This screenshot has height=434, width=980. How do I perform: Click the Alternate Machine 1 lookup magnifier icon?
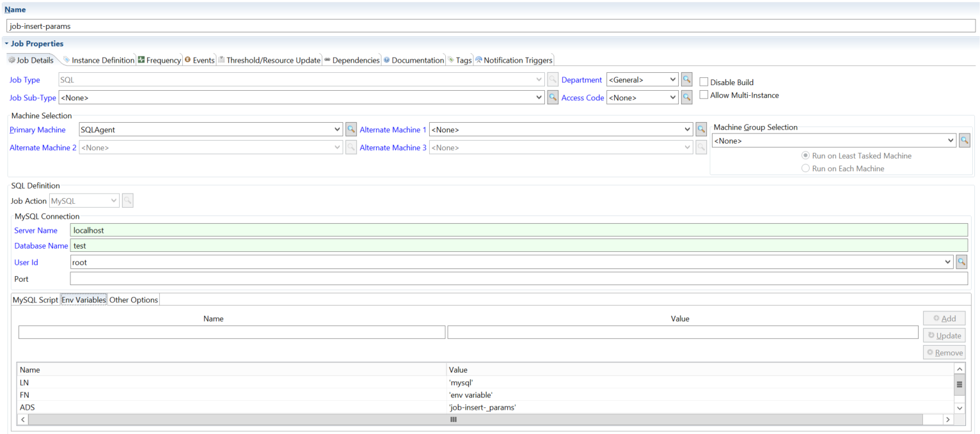coord(701,130)
